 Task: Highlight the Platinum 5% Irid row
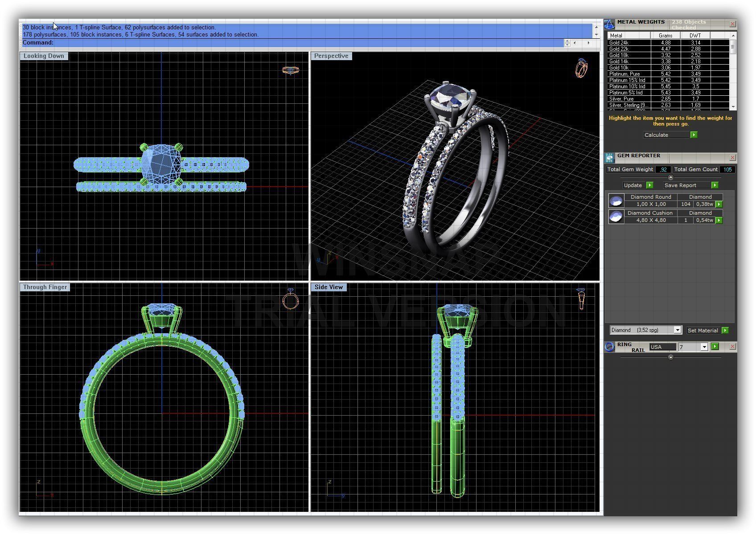(x=668, y=93)
